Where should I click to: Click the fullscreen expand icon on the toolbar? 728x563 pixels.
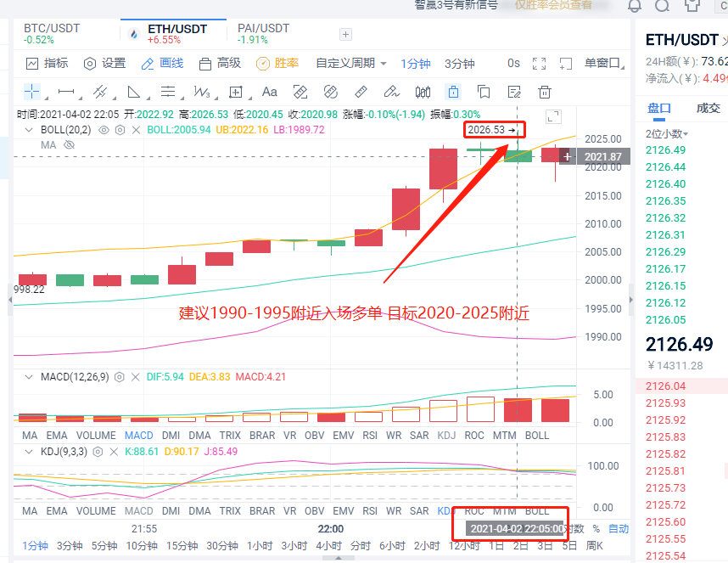[538, 63]
